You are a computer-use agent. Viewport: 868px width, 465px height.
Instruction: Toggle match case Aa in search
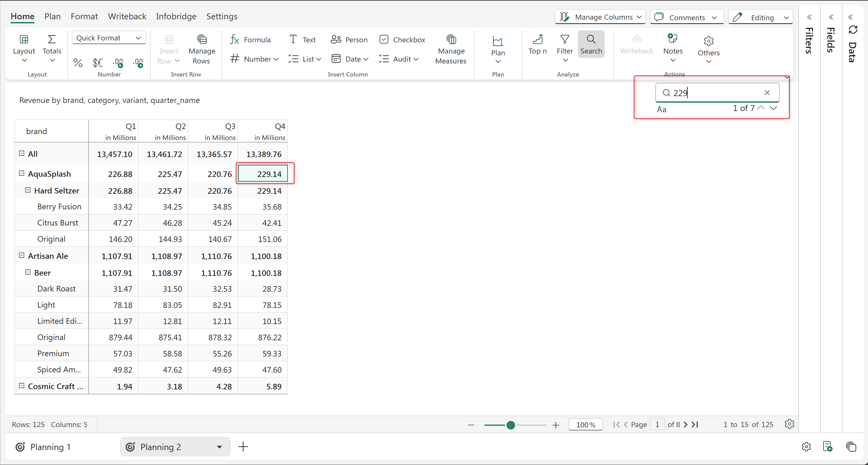(x=662, y=109)
